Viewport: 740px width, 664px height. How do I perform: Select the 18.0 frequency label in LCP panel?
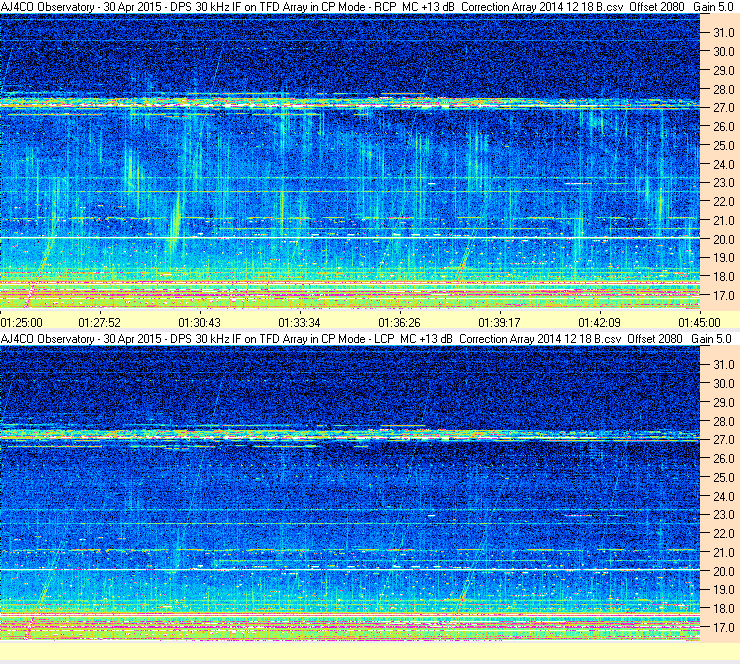[x=722, y=608]
